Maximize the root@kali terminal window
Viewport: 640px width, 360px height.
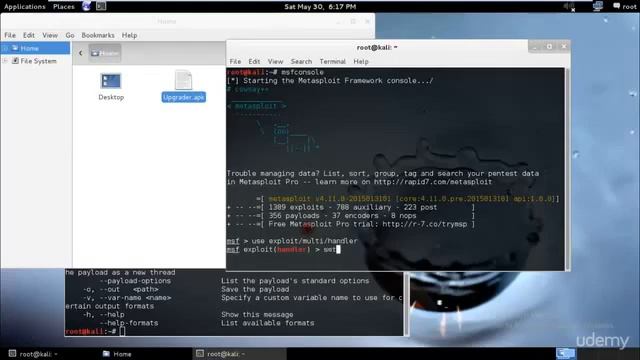click(x=549, y=47)
